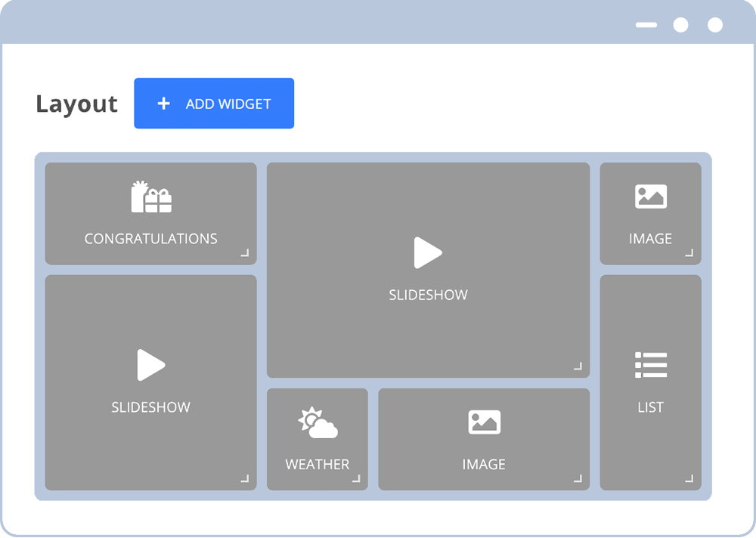Viewport: 756px width, 538px height.
Task: Click IMAGE label in bottom widget
Action: (x=484, y=464)
